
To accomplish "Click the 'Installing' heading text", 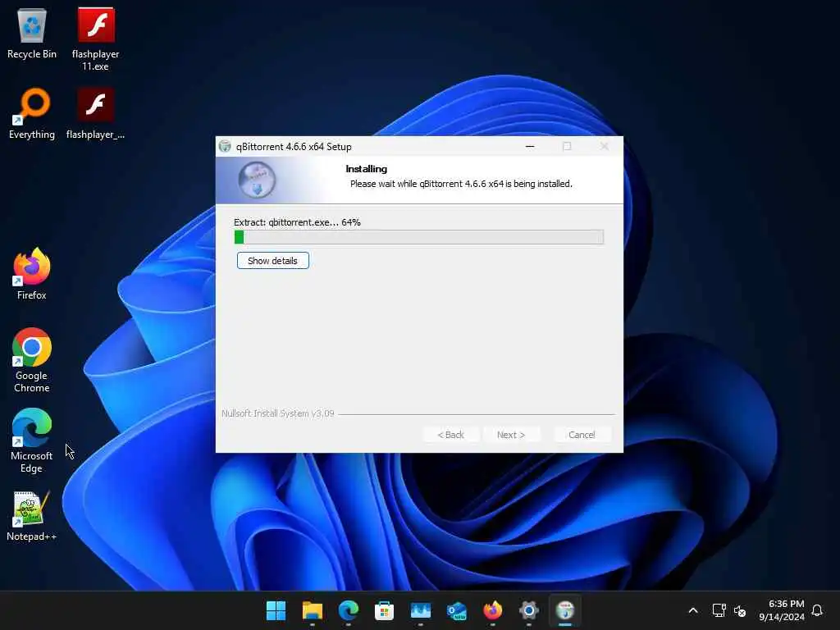I will (x=367, y=169).
